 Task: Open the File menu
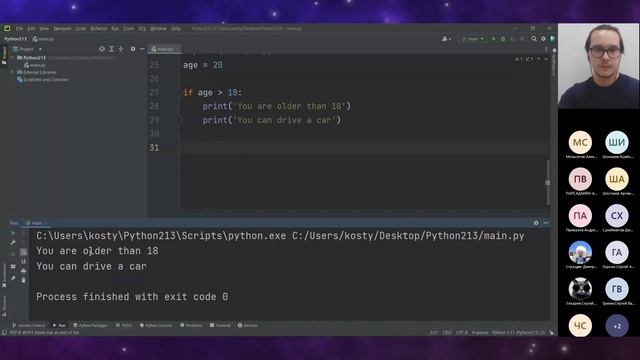(x=19, y=29)
